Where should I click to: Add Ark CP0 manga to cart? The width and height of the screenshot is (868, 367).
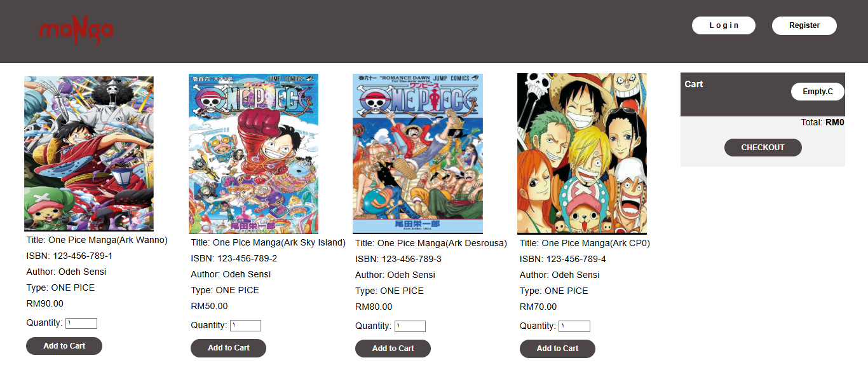(557, 349)
